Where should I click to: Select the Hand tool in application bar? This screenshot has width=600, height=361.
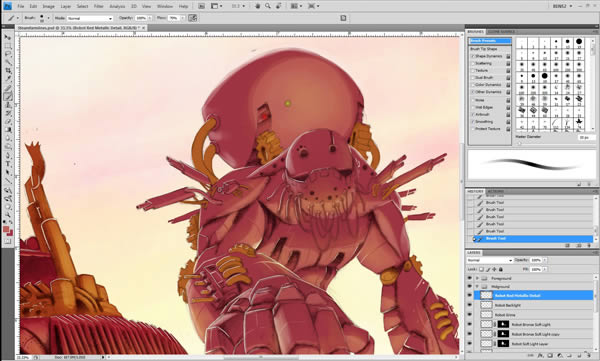click(x=258, y=6)
